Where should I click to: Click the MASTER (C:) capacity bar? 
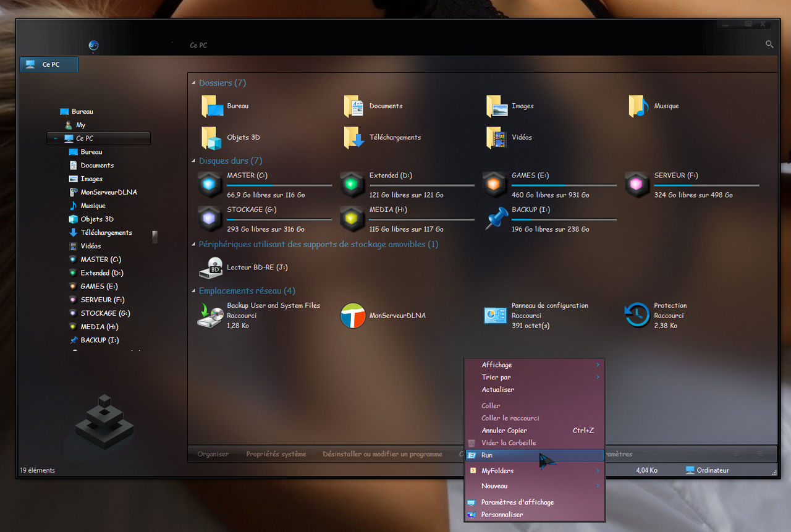279,185
